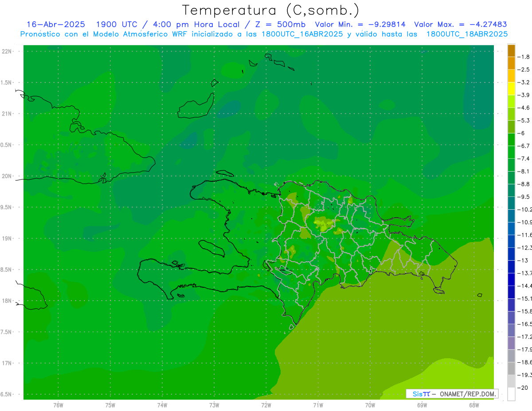This screenshot has height=411, width=532.
Task: Select the legend swatch between -8.8 and -9.5
Action: pos(511,190)
